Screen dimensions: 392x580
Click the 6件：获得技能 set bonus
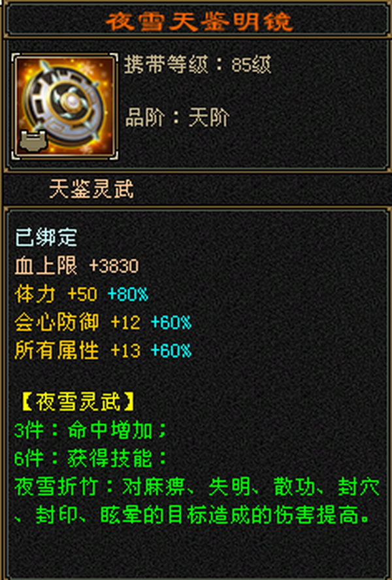pyautogui.click(x=90, y=458)
